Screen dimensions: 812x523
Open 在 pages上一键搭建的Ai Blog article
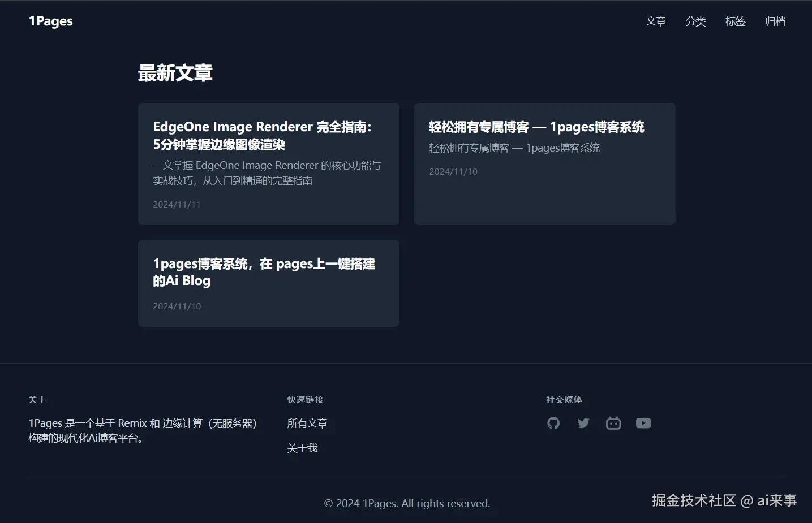pyautogui.click(x=264, y=272)
